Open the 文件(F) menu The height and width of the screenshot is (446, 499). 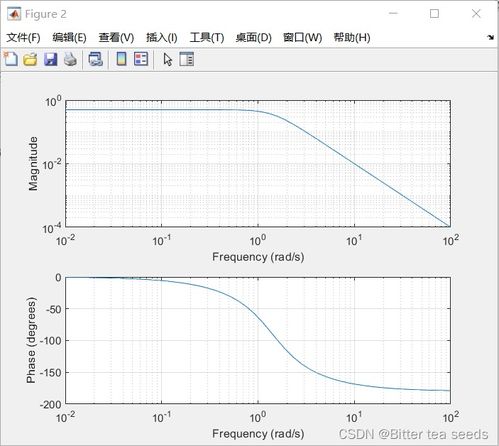click(23, 37)
